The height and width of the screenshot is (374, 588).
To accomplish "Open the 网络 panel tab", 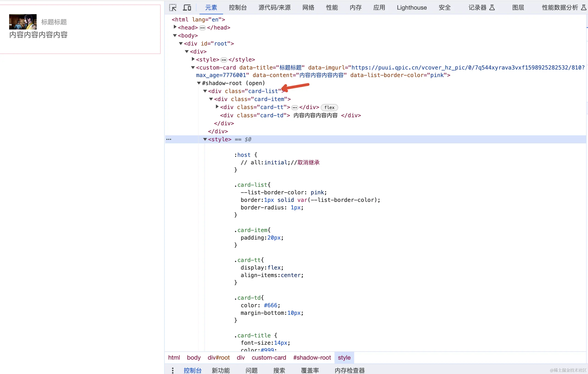I will 308,8.
